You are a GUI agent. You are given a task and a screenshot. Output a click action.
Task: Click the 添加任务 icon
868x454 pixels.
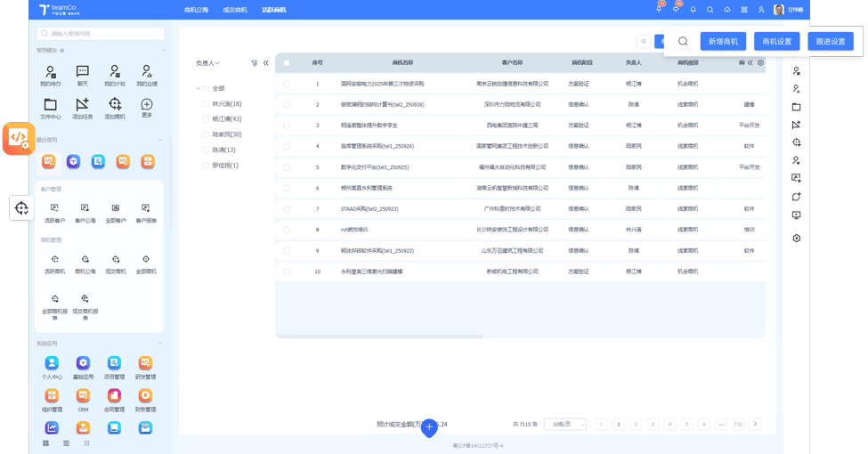(x=83, y=105)
